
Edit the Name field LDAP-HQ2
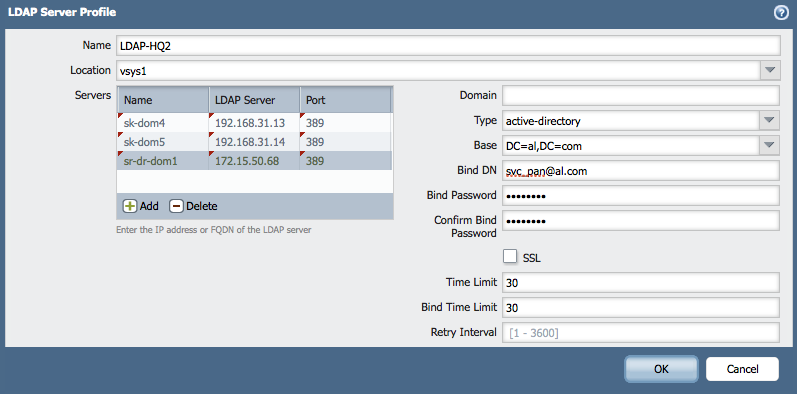pos(448,45)
